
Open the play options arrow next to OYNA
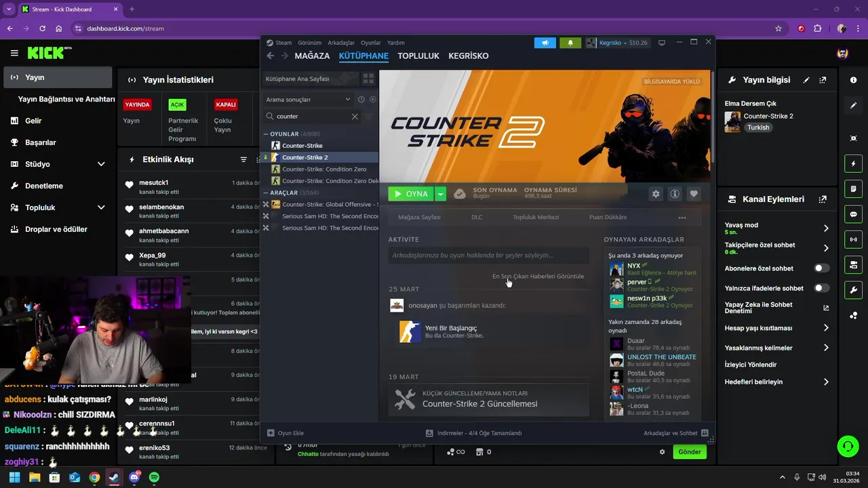click(441, 194)
